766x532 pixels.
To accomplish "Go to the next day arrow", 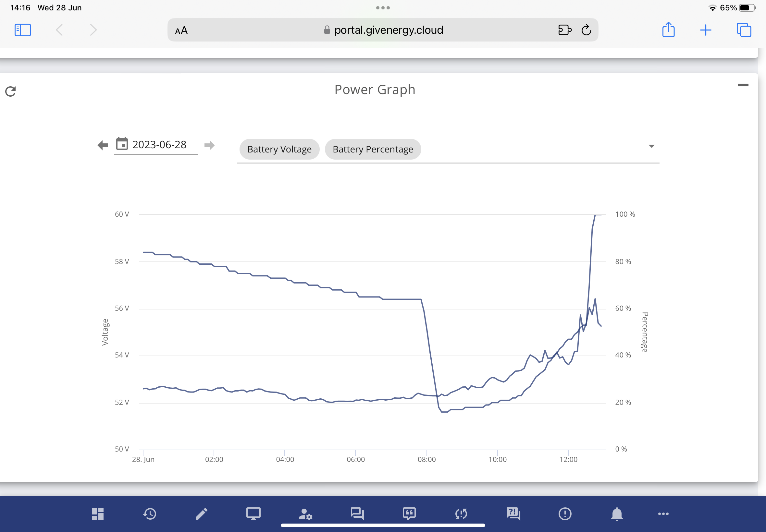I will [209, 145].
